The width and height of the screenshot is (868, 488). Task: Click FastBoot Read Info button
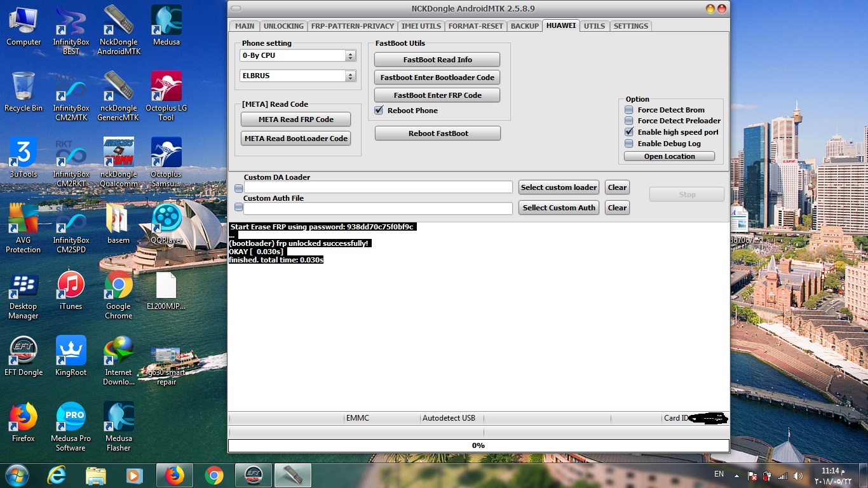pyautogui.click(x=437, y=60)
